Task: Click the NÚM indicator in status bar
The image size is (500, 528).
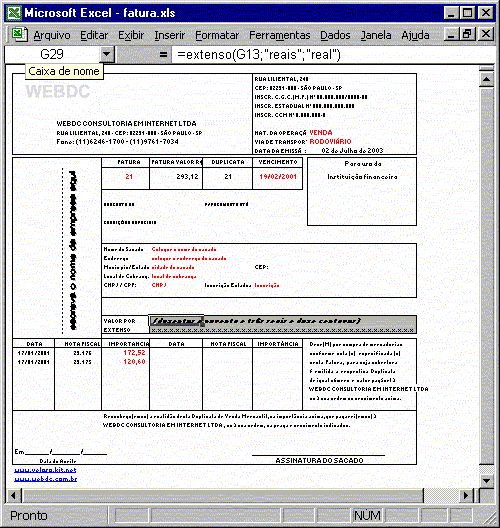Action: tap(367, 515)
